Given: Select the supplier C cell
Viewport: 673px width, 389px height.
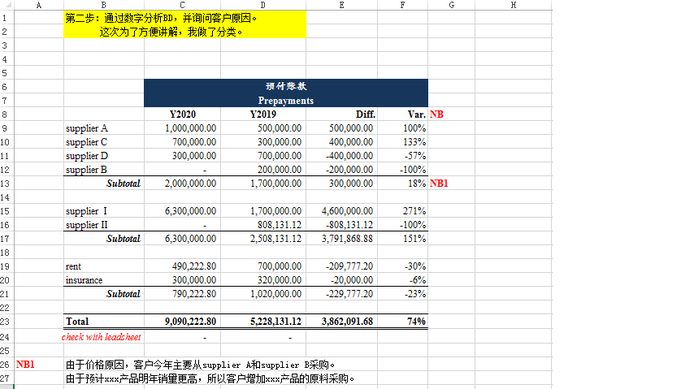Looking at the screenshot, I should tap(104, 142).
